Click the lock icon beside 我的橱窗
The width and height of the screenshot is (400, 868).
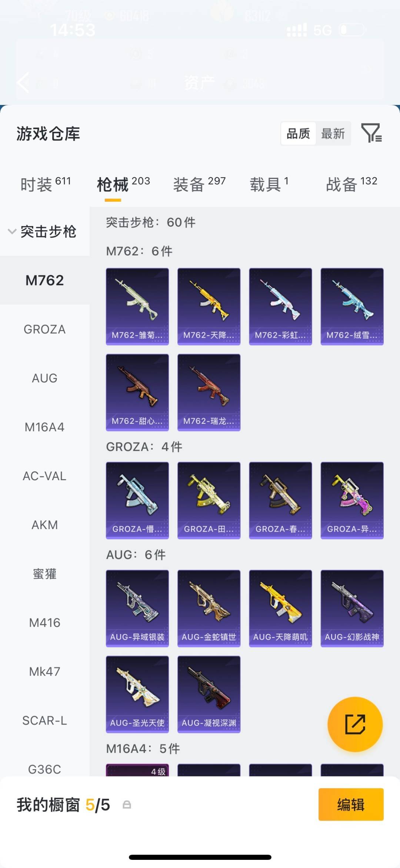[127, 805]
